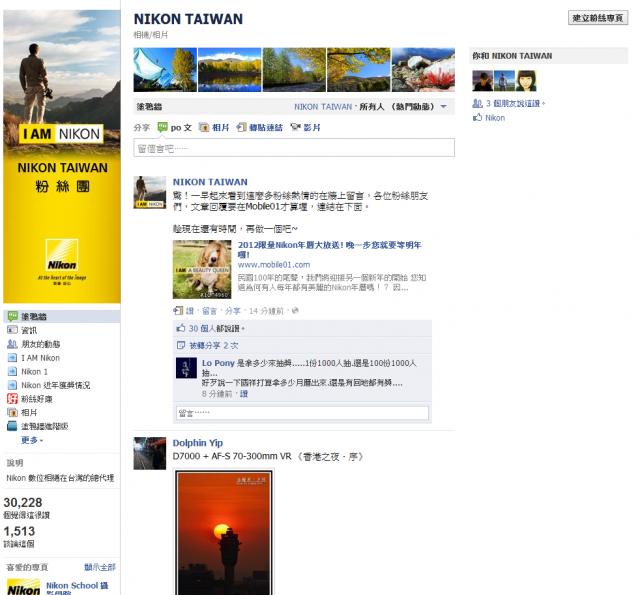
Task: Click 讚 under Lo Pony's comment
Action: click(244, 394)
